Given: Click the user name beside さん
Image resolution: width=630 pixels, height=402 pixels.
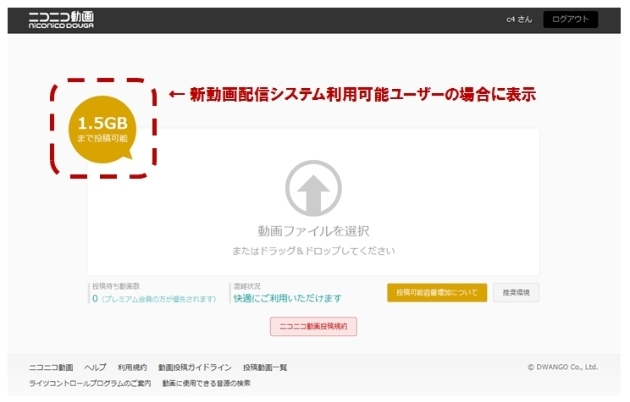Looking at the screenshot, I should (x=510, y=19).
